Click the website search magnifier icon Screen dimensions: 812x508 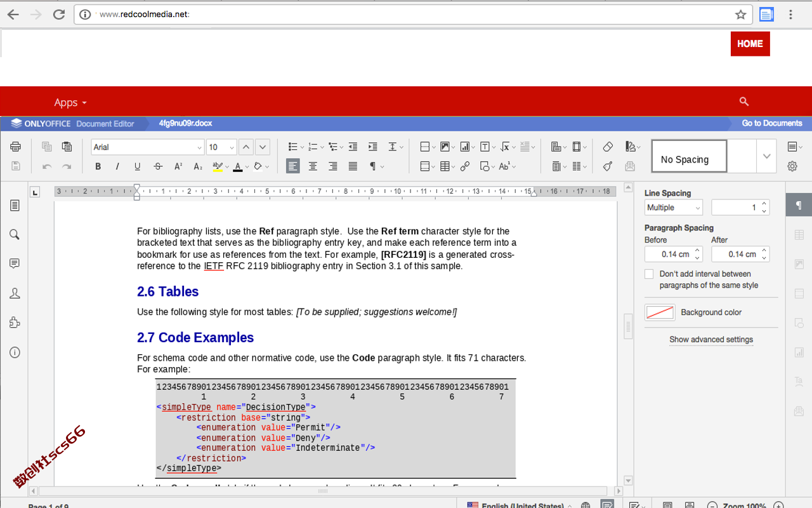click(x=744, y=102)
